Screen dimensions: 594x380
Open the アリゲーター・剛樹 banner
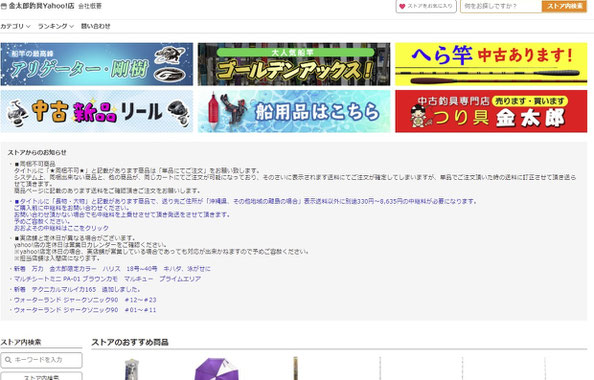coord(97,64)
